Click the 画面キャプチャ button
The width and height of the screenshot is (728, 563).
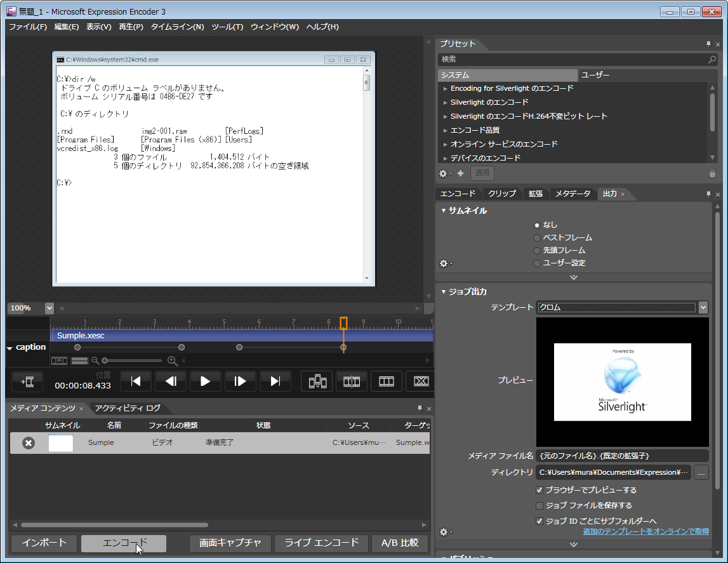(x=230, y=543)
